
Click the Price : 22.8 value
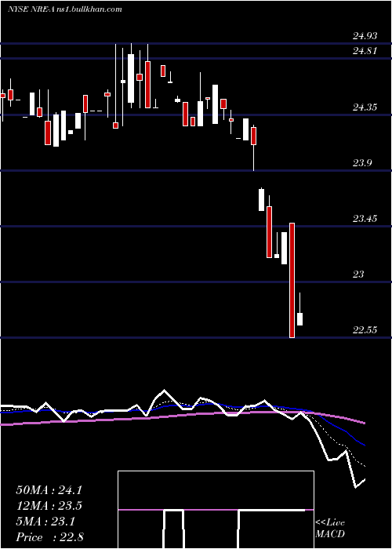pos(49,537)
